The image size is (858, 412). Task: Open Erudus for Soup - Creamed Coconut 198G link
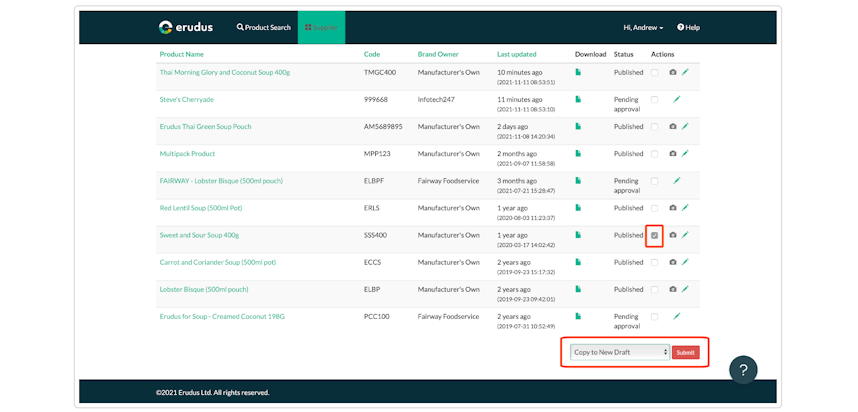point(222,316)
